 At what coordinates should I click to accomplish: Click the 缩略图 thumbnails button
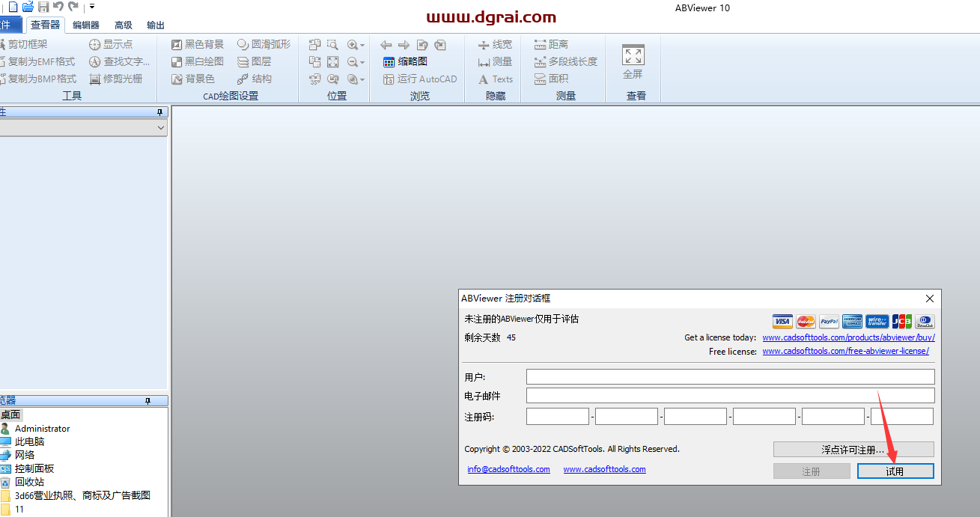(405, 61)
